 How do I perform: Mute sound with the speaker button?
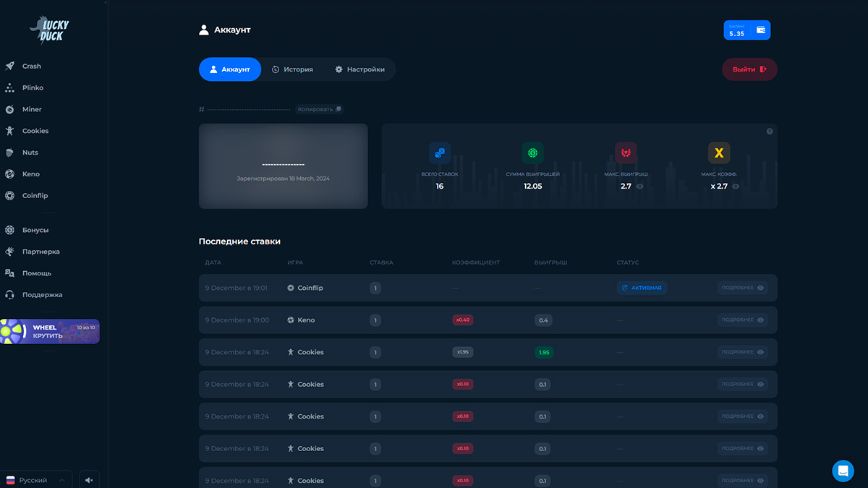pyautogui.click(x=88, y=480)
